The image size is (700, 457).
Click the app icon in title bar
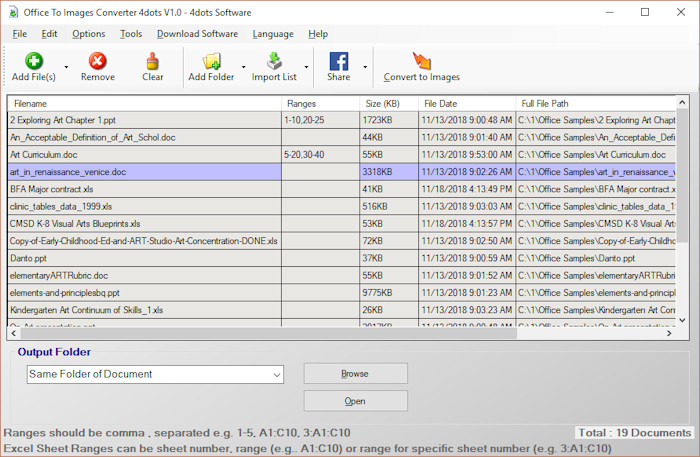[x=13, y=12]
